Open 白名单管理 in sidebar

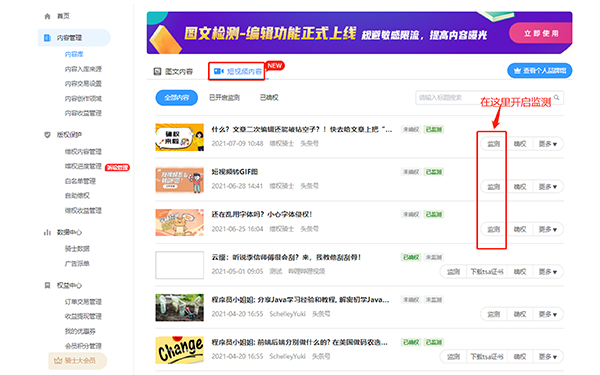80,181
